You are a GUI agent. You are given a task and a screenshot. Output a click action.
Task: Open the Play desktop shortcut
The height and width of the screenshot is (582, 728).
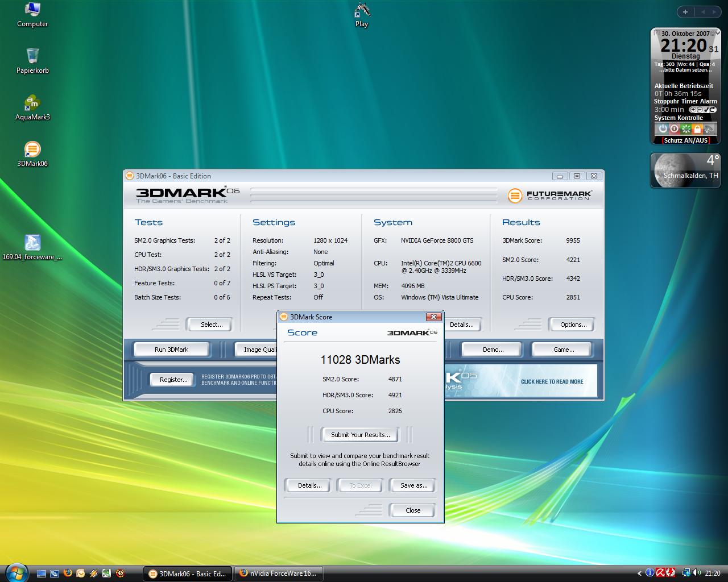362,15
